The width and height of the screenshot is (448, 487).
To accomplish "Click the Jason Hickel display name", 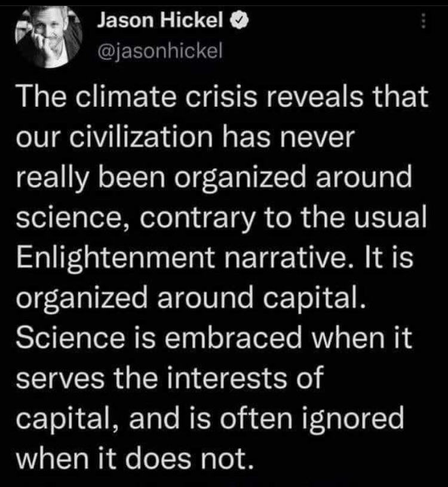I will pos(160,23).
